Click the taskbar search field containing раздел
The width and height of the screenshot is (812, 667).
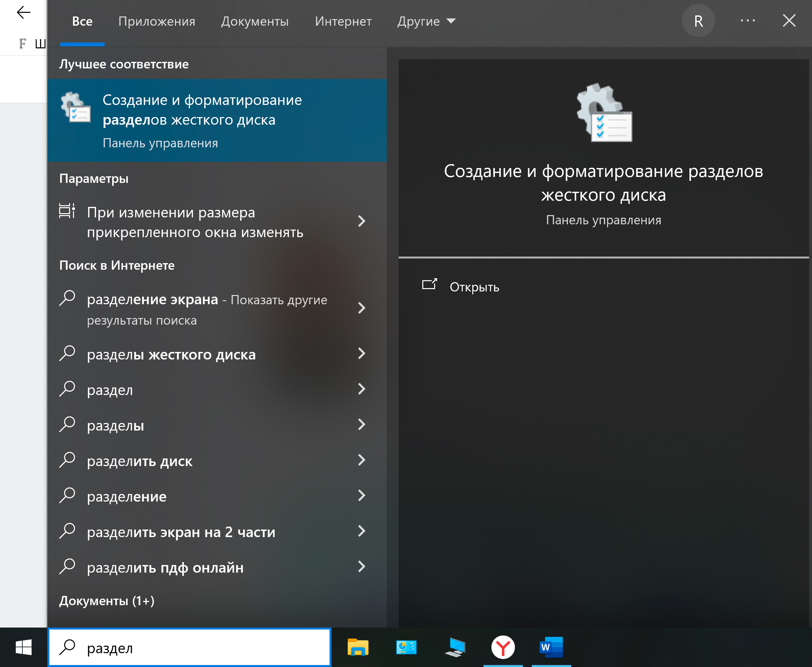click(189, 648)
